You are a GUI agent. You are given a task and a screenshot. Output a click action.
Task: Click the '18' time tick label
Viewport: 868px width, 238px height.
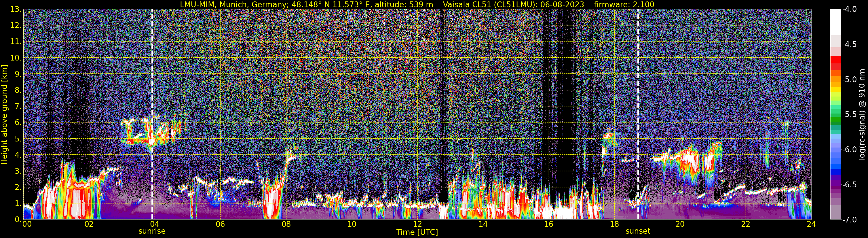(x=615, y=224)
